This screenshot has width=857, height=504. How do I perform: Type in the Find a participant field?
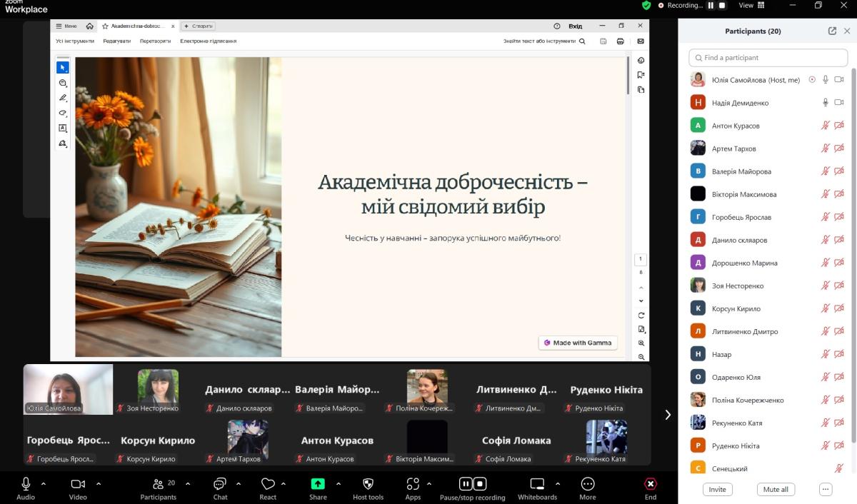[768, 58]
